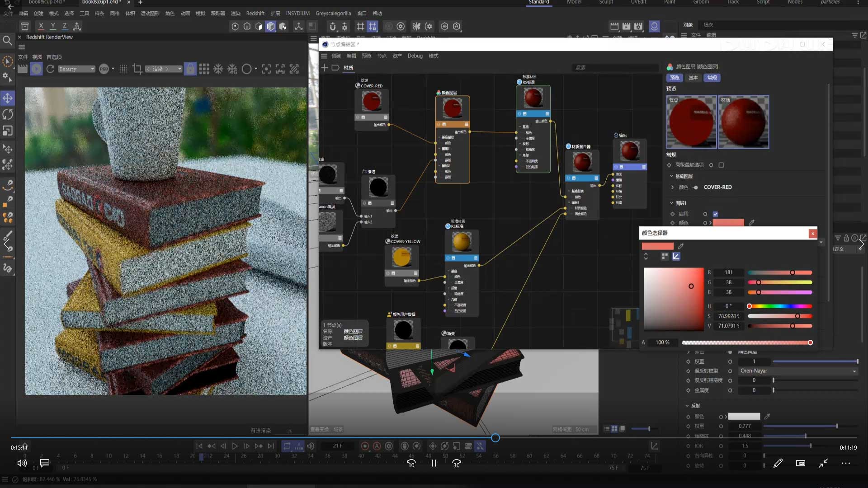Image resolution: width=868 pixels, height=488 pixels.
Task: Select the Move tool in the left toolbar
Action: 8,98
